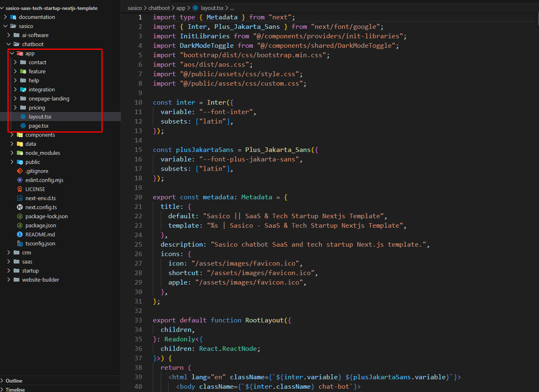Click the "--font-inter" variable string

(x=226, y=112)
